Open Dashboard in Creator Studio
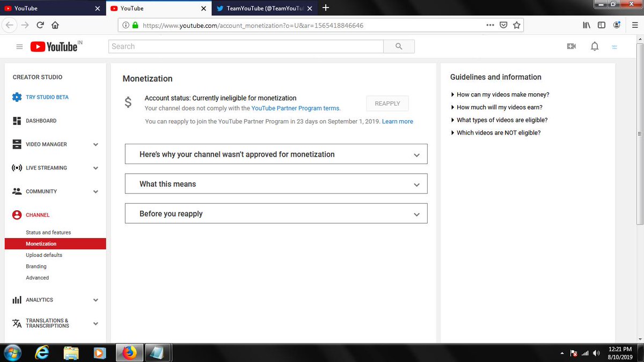 41,121
